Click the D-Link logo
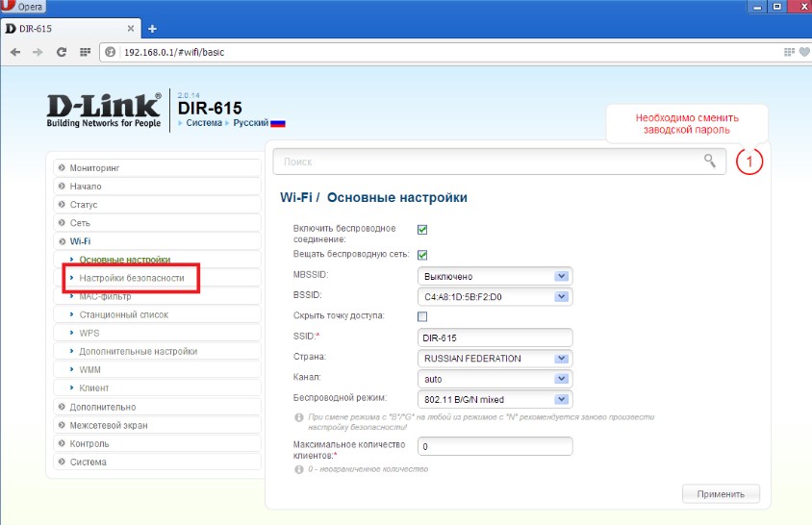Image resolution: width=812 pixels, height=525 pixels. click(x=105, y=109)
